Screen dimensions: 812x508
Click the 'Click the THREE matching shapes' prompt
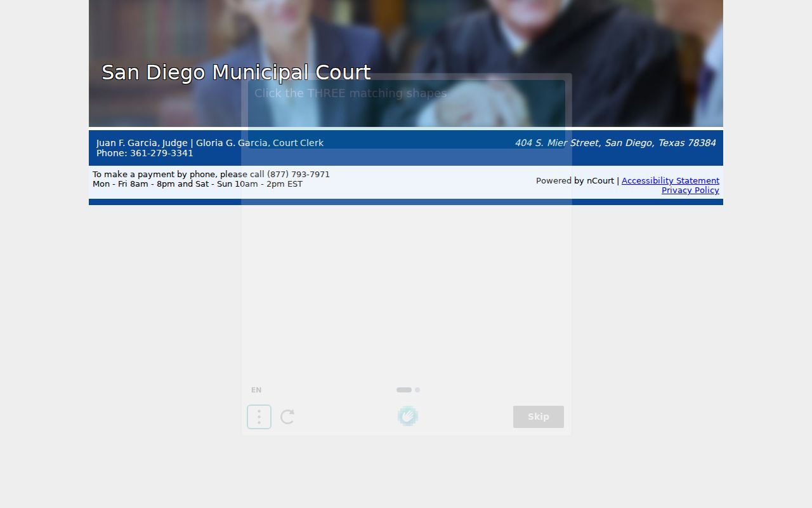tap(351, 93)
